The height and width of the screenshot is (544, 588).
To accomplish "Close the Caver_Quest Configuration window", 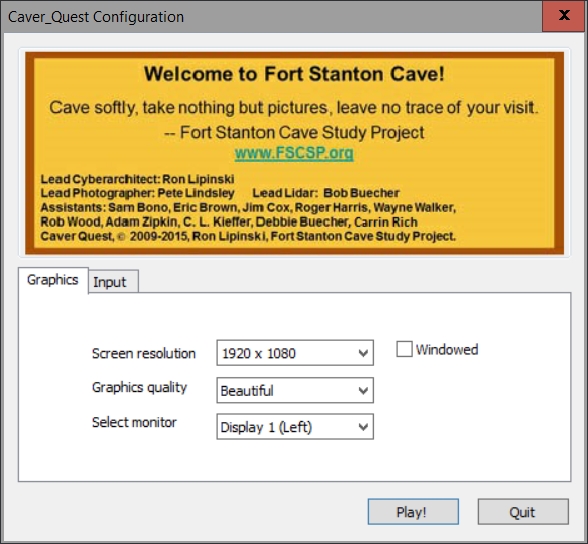I will click(x=564, y=16).
